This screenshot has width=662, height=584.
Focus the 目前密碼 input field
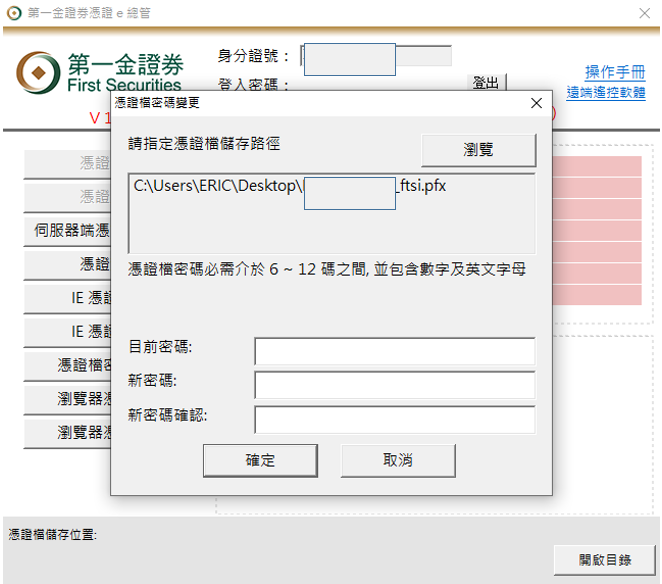coord(394,351)
